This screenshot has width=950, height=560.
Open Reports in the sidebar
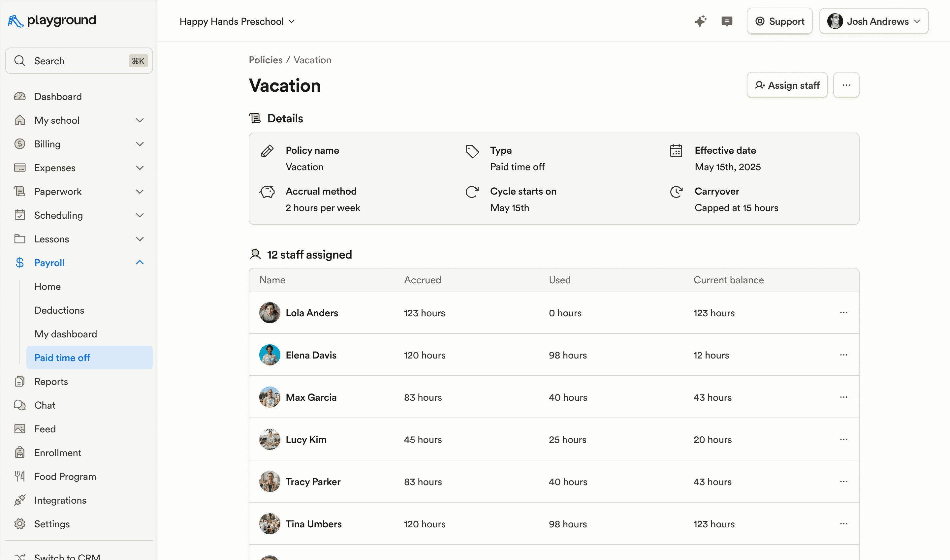click(x=51, y=382)
